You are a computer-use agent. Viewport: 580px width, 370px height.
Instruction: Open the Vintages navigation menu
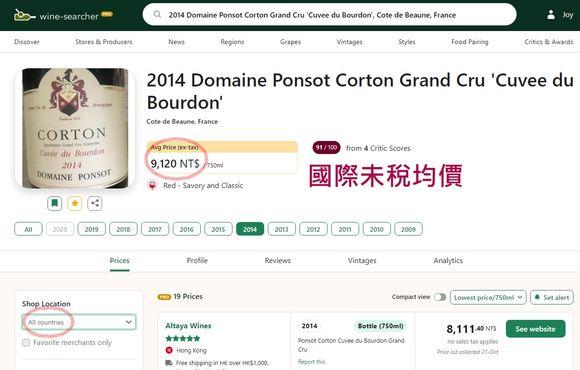(350, 42)
